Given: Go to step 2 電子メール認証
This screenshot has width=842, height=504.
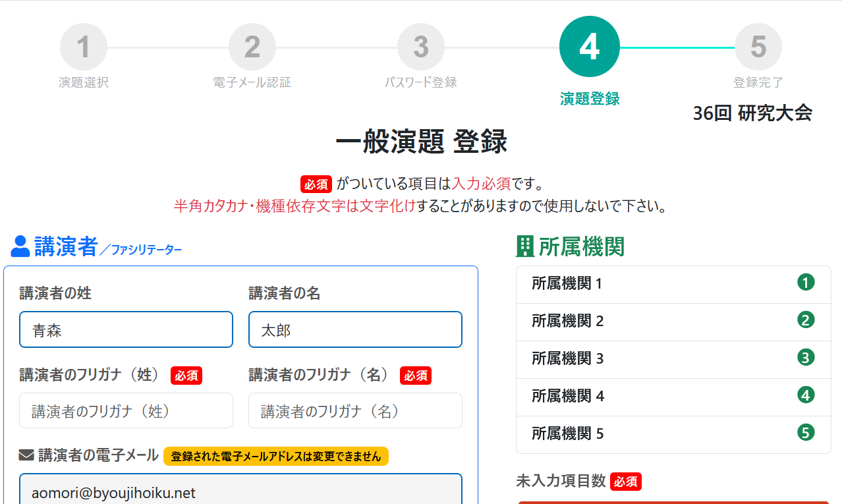Looking at the screenshot, I should (252, 47).
